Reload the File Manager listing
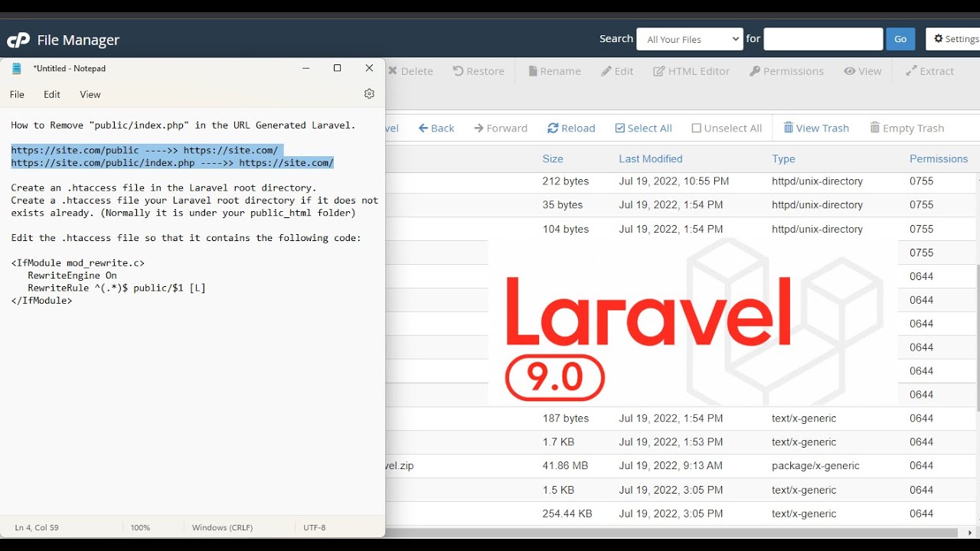Screen dimensions: 980x551 pos(571,128)
